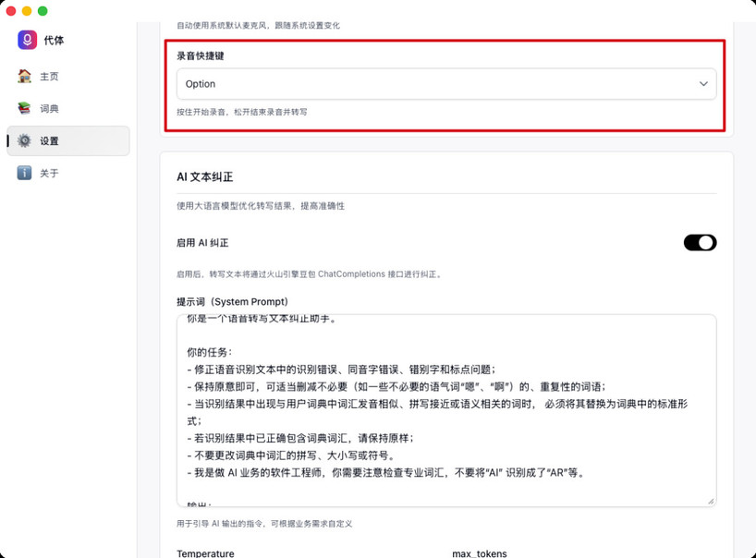Click the Temperature field label
Viewport: 756px width, 558px height.
pos(205,553)
